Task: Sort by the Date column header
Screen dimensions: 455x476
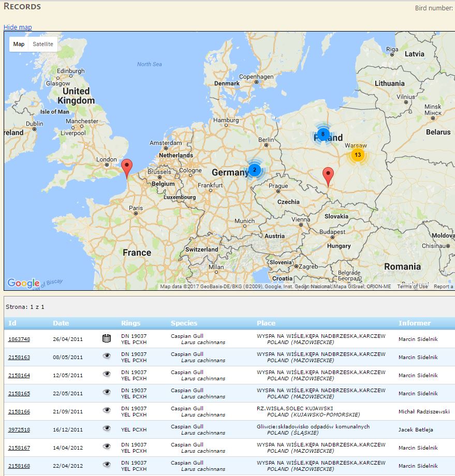Action: click(61, 323)
